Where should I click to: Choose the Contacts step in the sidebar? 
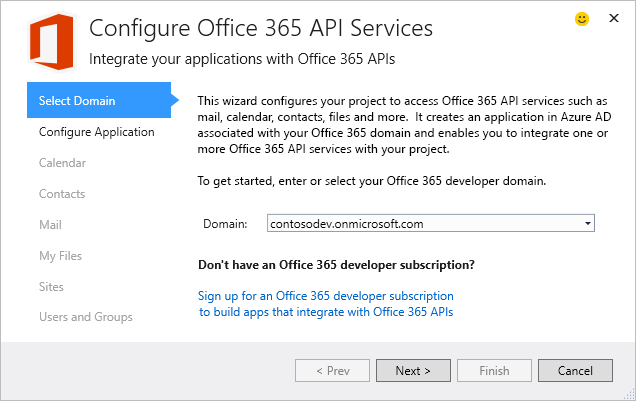[x=62, y=193]
